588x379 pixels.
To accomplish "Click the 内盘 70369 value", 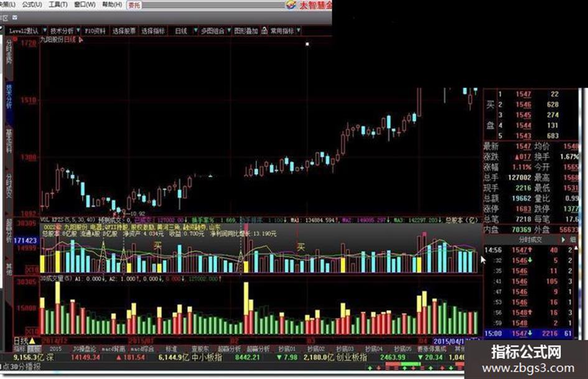I will coord(521,229).
